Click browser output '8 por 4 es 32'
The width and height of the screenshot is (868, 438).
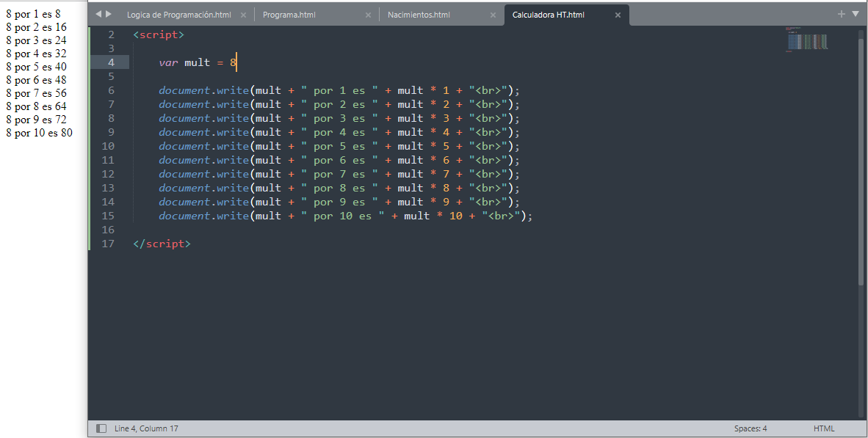tap(37, 54)
